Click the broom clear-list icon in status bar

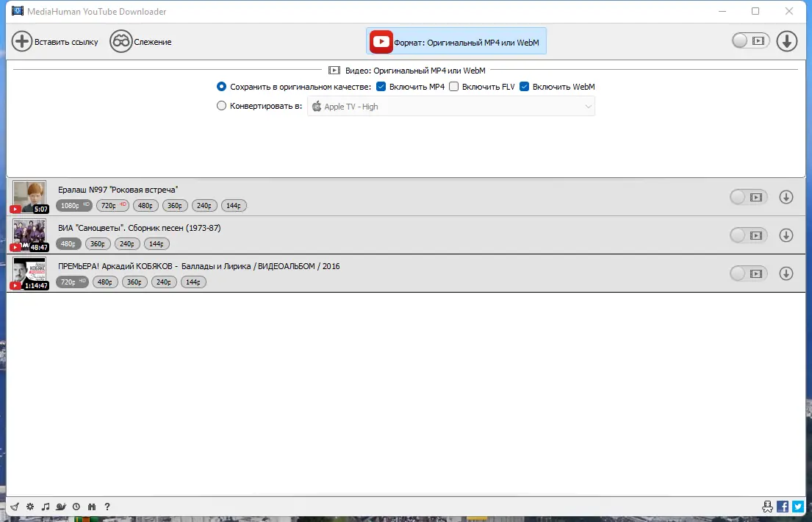[x=15, y=507]
